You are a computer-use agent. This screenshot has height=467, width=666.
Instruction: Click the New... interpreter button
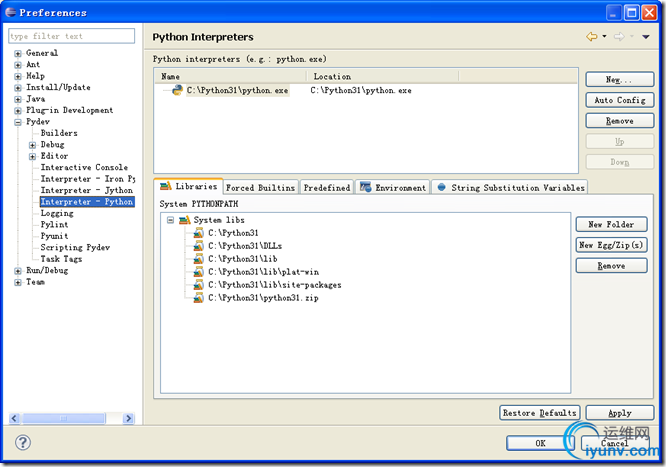pos(619,79)
